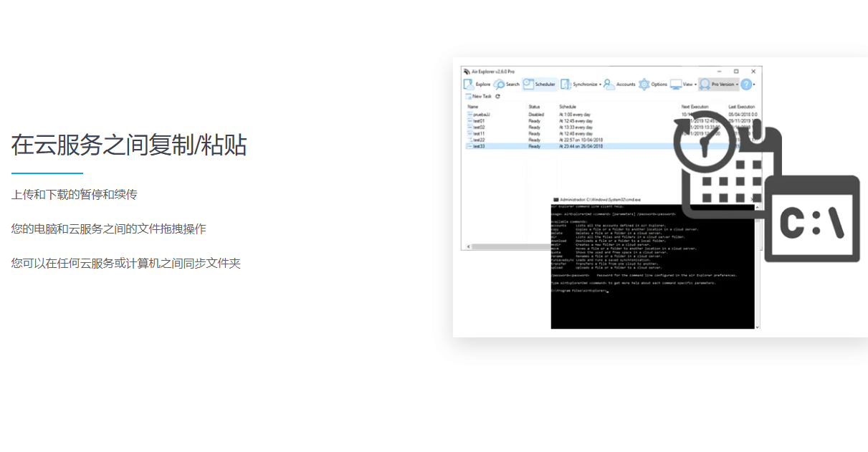Click the heading 在云服务之间复制/粘贴
The width and height of the screenshot is (868, 452).
(x=129, y=145)
